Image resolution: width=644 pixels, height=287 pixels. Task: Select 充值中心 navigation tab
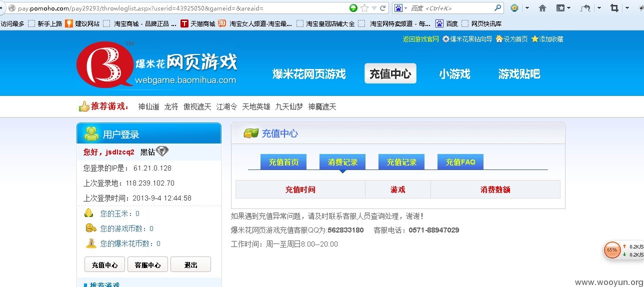pos(390,73)
